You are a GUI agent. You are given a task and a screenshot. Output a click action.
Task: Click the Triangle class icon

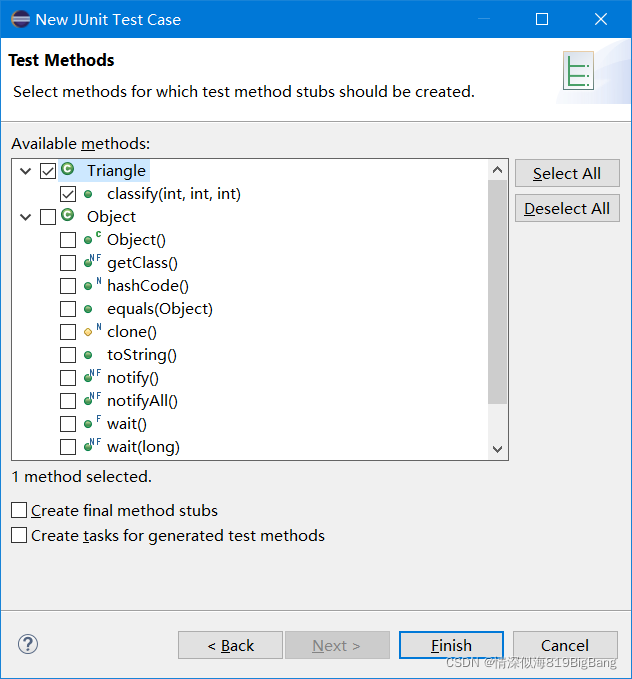(68, 169)
